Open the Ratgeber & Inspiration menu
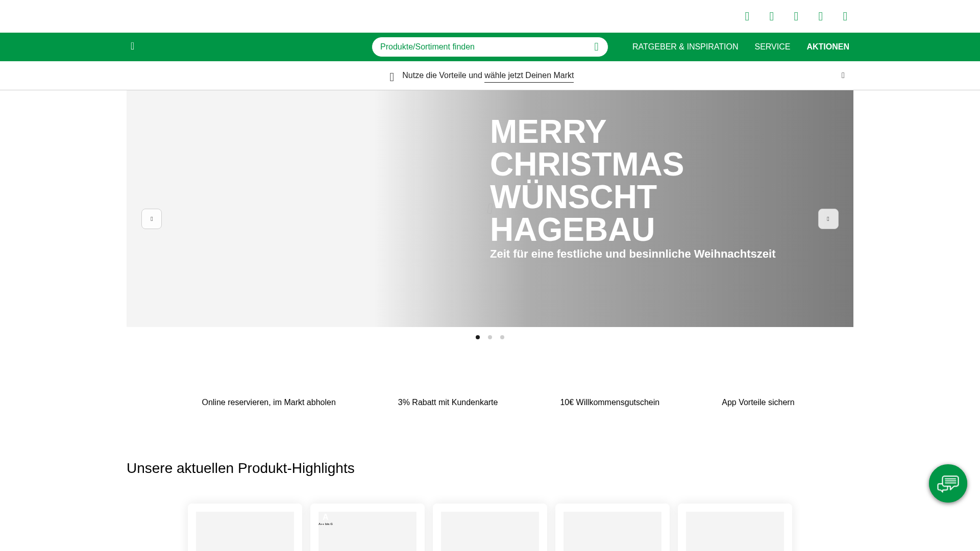 click(x=685, y=47)
